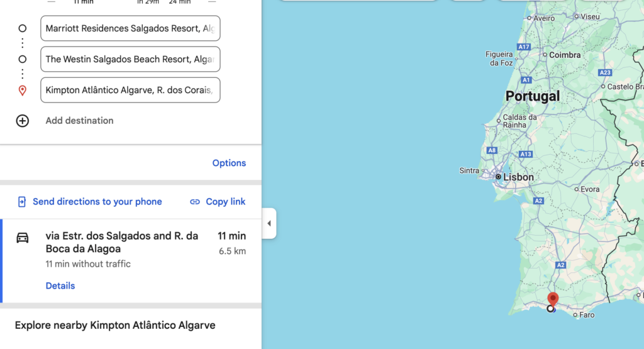Click the A17 highway shield on the map
The image size is (644, 349).
pos(524,47)
